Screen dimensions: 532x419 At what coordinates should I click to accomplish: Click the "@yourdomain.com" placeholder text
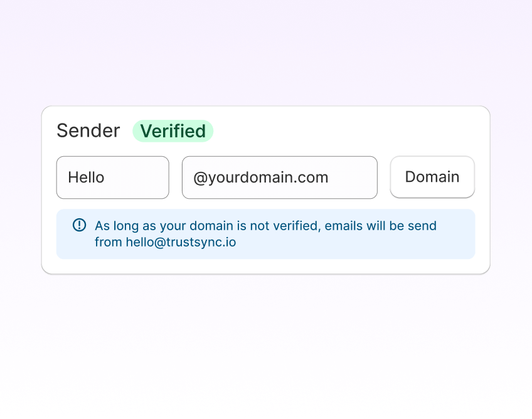[x=260, y=178]
